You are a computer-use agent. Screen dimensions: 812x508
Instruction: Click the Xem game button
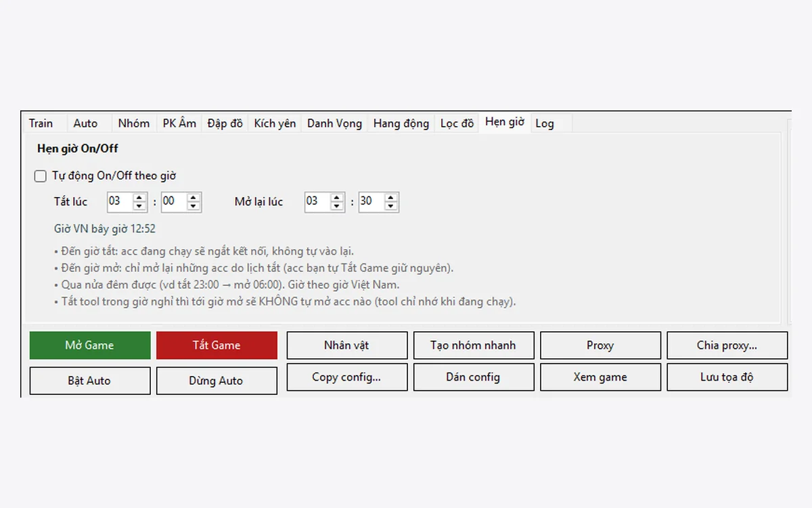pyautogui.click(x=601, y=377)
